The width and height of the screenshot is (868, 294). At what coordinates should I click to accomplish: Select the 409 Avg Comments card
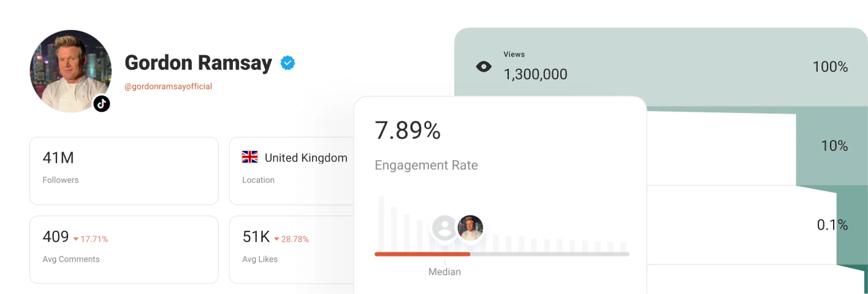pyautogui.click(x=124, y=249)
